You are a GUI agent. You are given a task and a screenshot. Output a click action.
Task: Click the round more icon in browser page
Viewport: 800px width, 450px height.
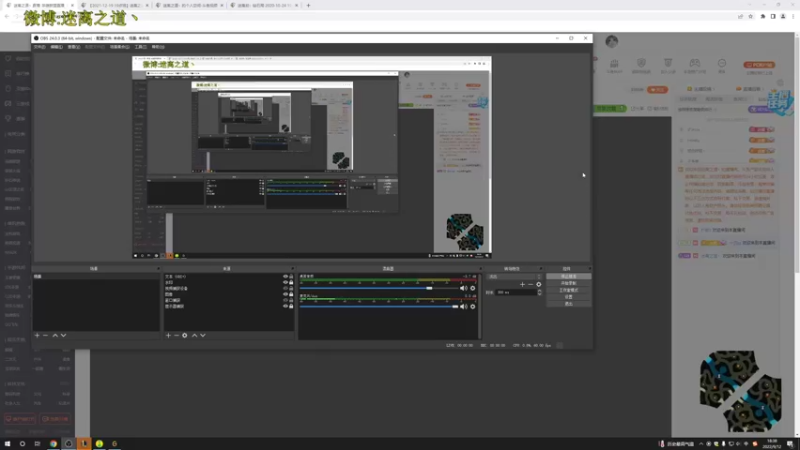coord(721,63)
